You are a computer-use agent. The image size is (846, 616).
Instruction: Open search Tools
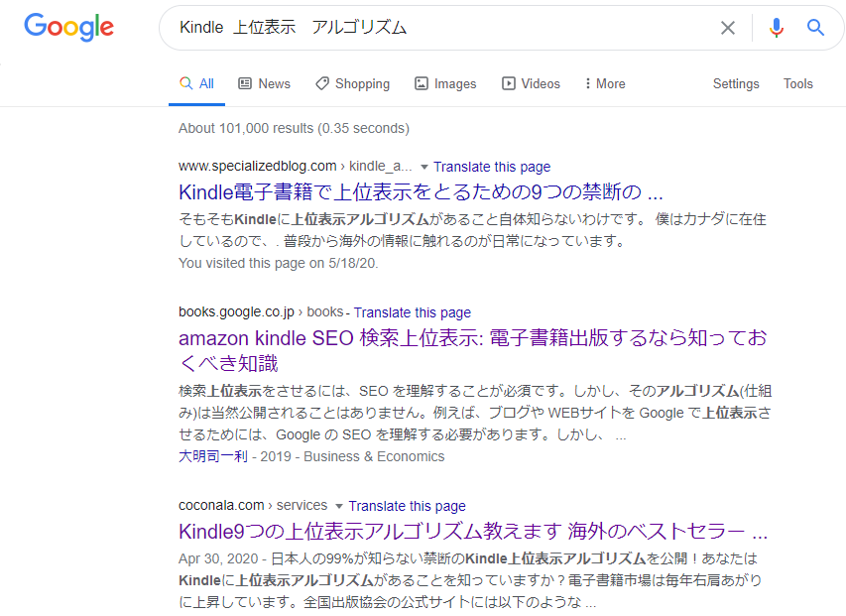click(x=798, y=84)
